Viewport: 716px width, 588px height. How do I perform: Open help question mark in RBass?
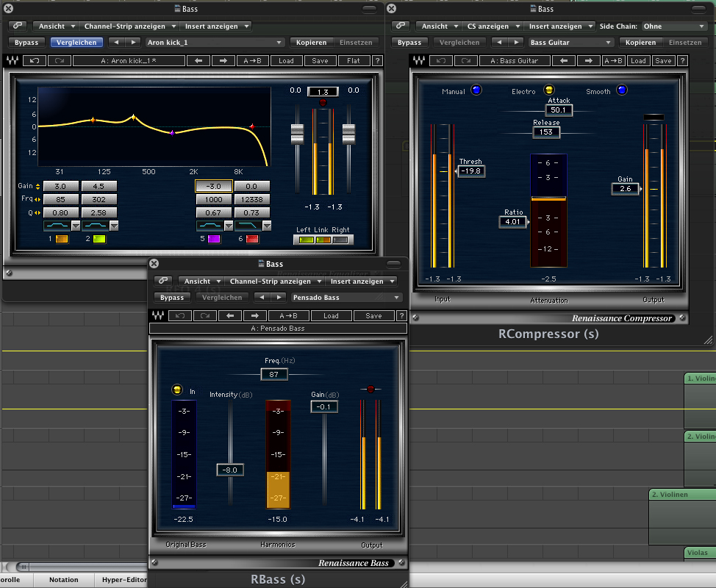[x=401, y=315]
